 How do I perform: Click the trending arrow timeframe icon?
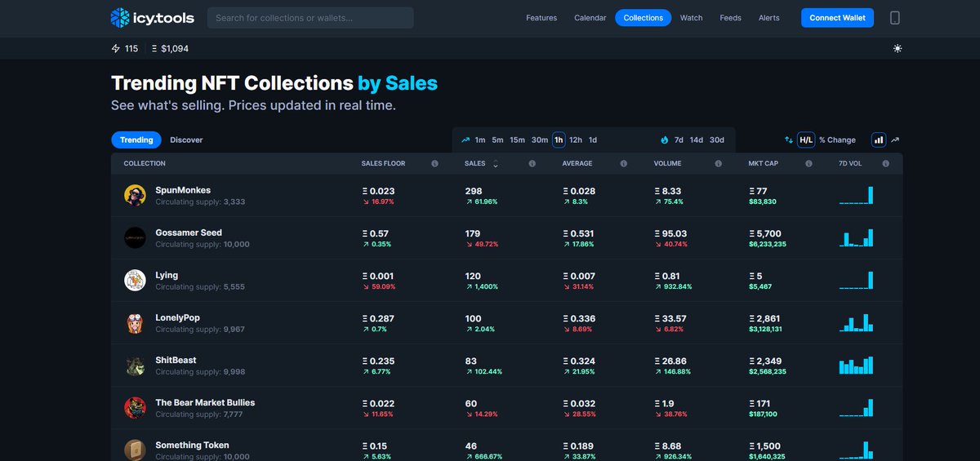click(x=465, y=140)
